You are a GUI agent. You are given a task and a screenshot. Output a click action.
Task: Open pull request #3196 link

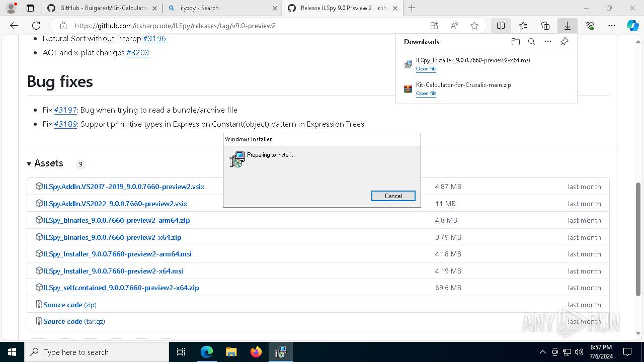point(154,38)
